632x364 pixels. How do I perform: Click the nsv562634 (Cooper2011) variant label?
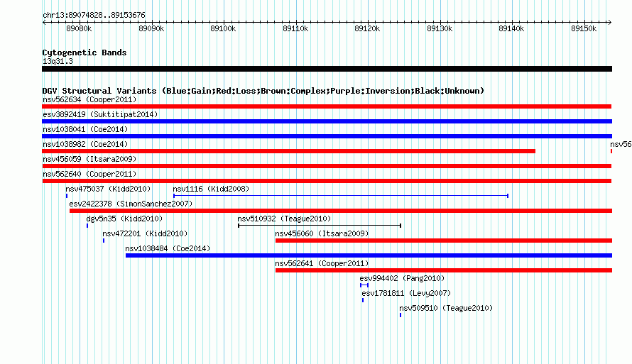pyautogui.click(x=89, y=99)
